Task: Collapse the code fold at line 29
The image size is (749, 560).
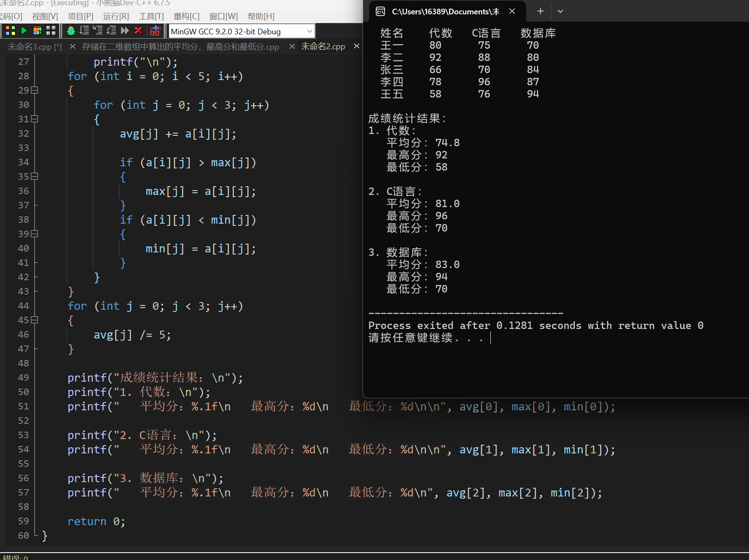Action: (x=34, y=90)
